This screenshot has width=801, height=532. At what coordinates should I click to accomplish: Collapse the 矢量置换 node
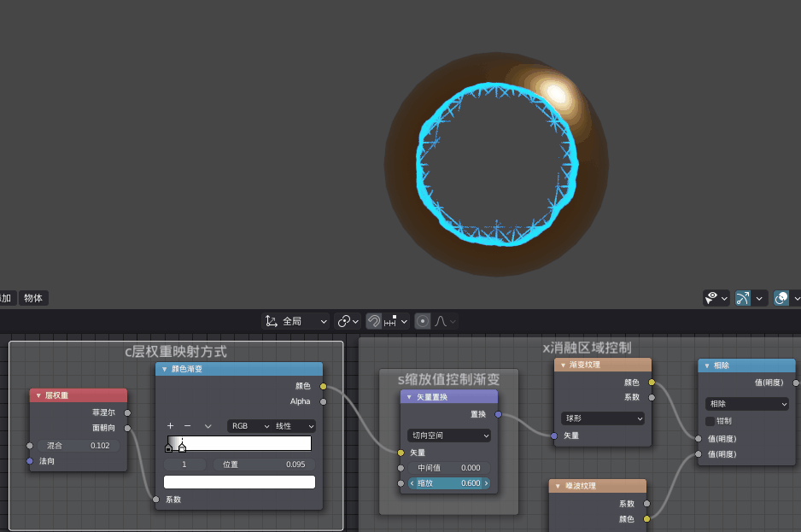[409, 397]
